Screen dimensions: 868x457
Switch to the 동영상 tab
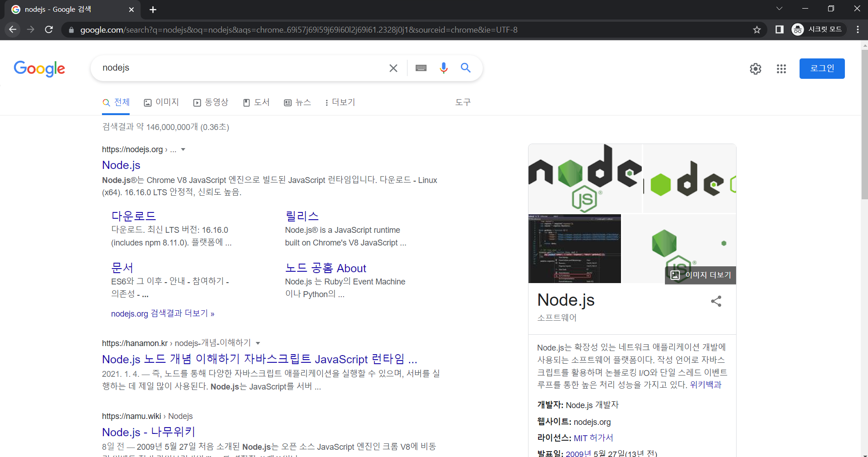pyautogui.click(x=211, y=102)
